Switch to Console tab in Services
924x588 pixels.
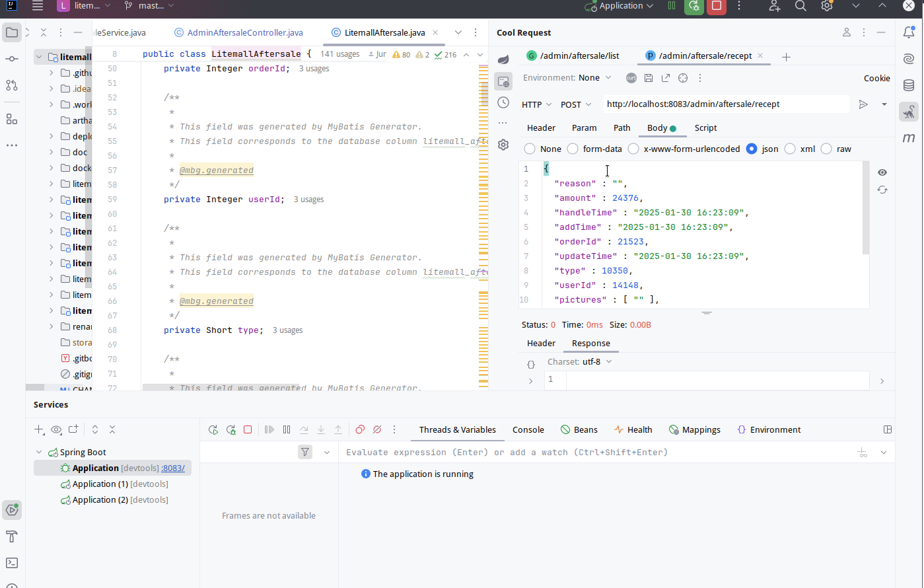click(528, 429)
